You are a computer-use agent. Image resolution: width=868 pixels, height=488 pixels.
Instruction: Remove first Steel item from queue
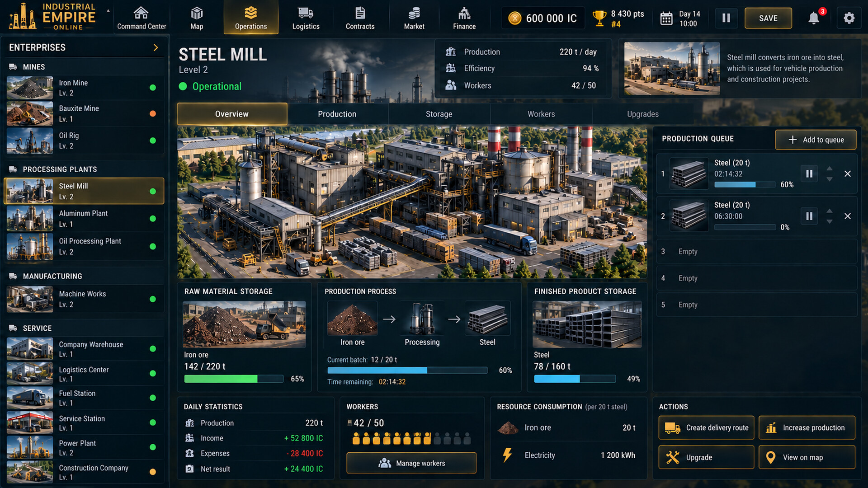click(848, 174)
